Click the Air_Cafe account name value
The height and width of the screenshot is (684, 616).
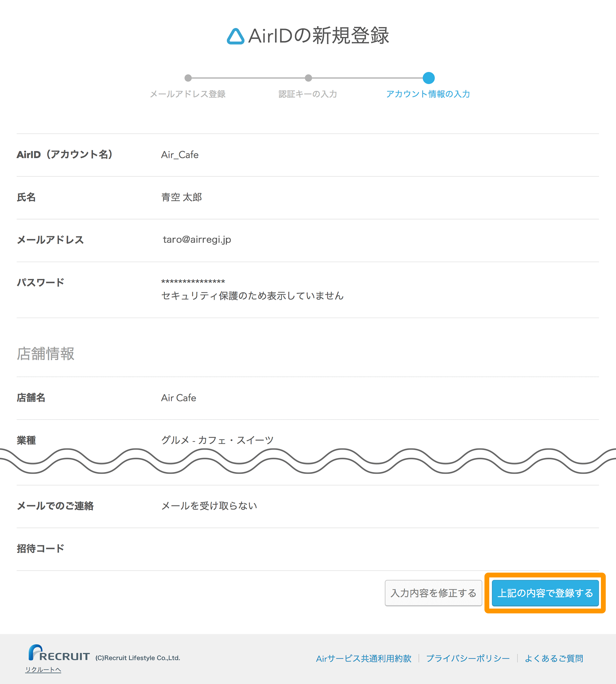[x=180, y=155]
